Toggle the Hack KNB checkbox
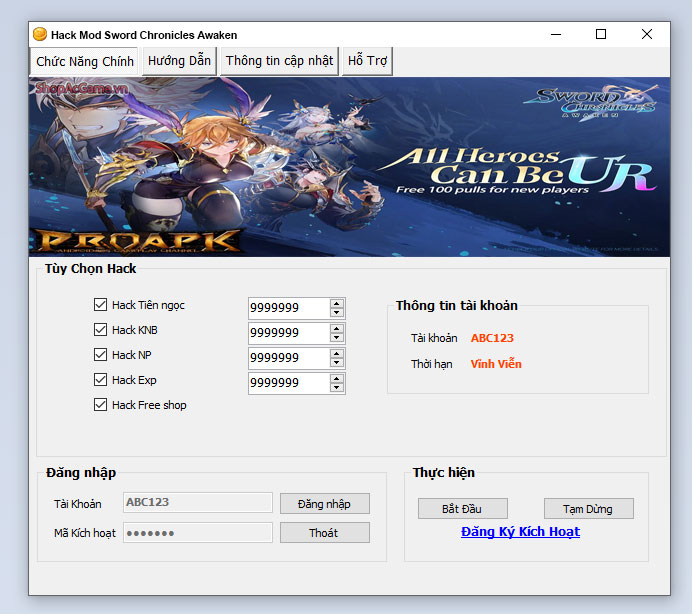693x616 pixels. (100, 330)
